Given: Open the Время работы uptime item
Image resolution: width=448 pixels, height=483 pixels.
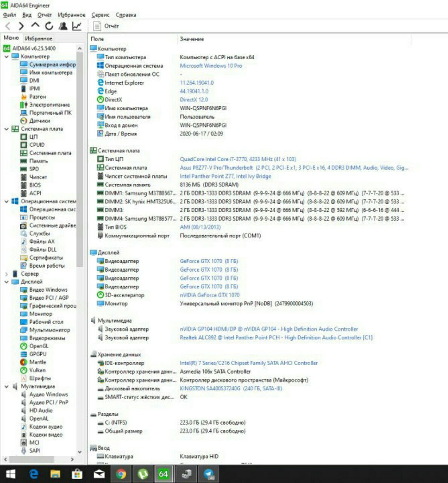Looking at the screenshot, I should point(42,266).
